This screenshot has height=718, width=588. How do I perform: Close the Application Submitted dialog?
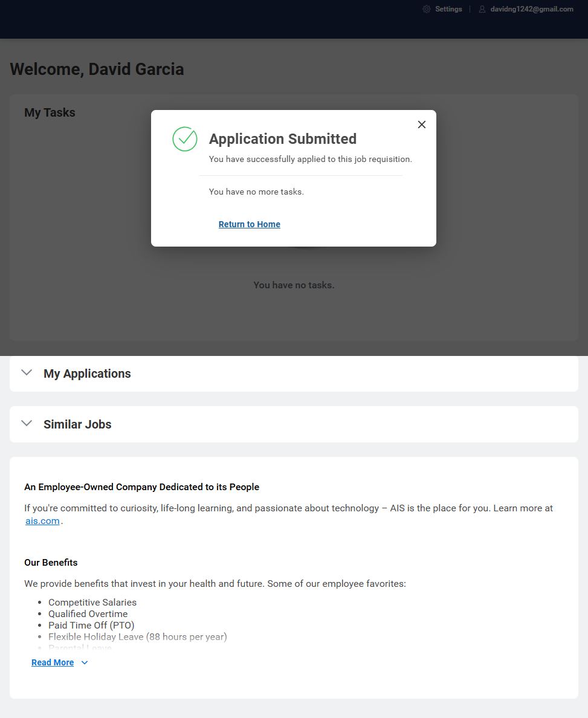click(x=422, y=125)
